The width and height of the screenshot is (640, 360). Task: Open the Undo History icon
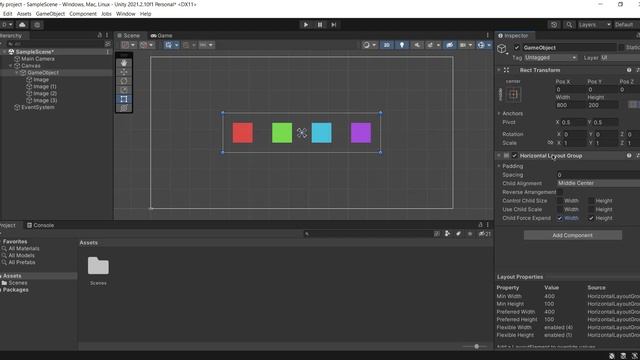(x=554, y=24)
